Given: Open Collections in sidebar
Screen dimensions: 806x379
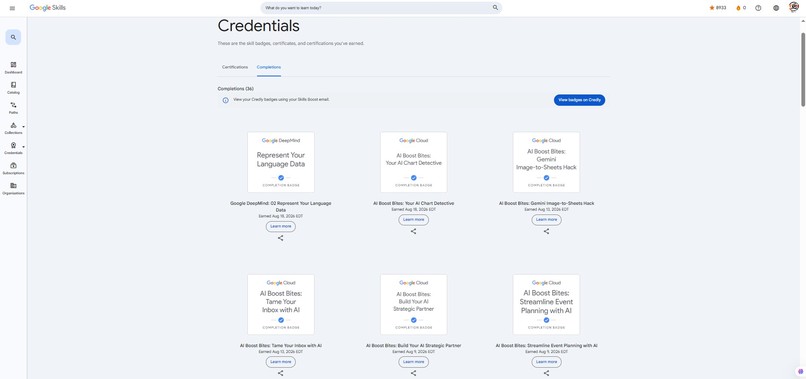Looking at the screenshot, I should (13, 128).
